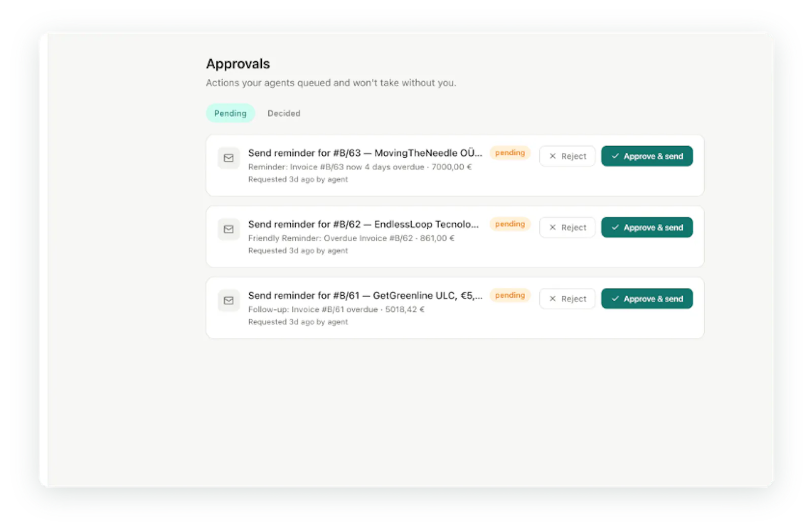812x532 pixels.
Task: Approve and send the #B/62 reminder
Action: tap(647, 227)
